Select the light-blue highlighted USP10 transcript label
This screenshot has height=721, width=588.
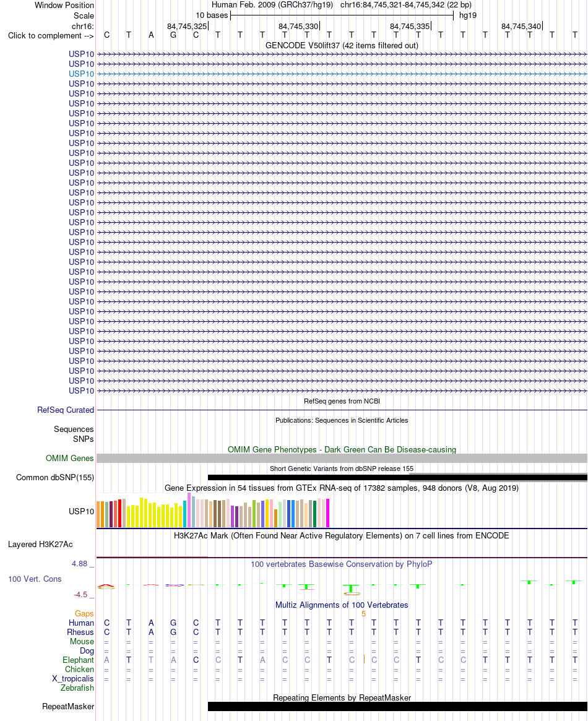[x=81, y=74]
